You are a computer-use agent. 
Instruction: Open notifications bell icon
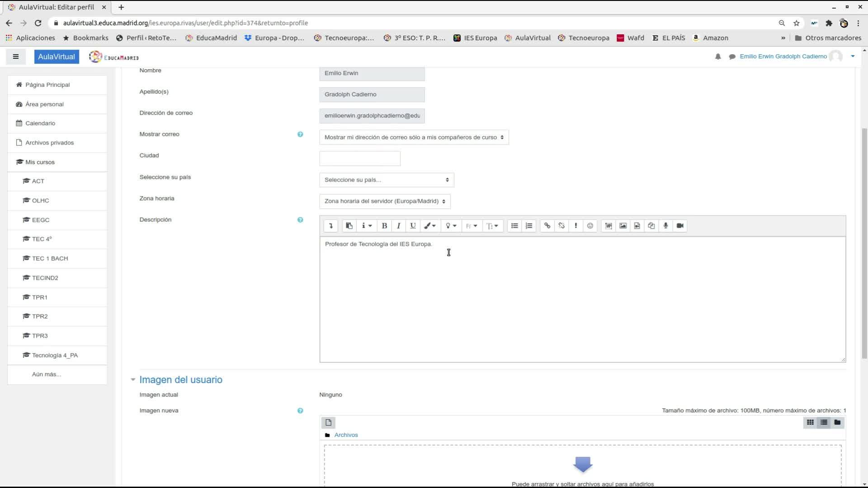point(718,56)
